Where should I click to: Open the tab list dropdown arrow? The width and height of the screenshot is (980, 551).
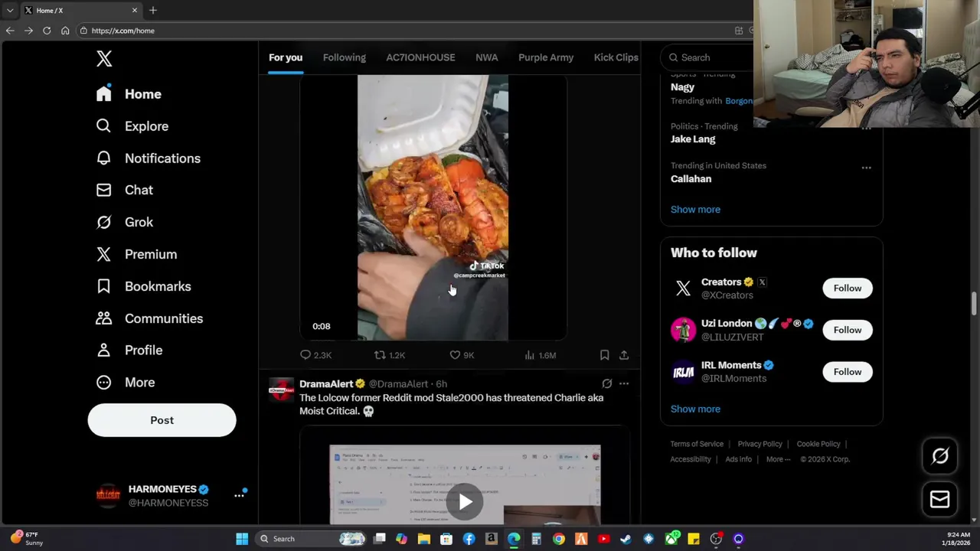[x=10, y=10]
